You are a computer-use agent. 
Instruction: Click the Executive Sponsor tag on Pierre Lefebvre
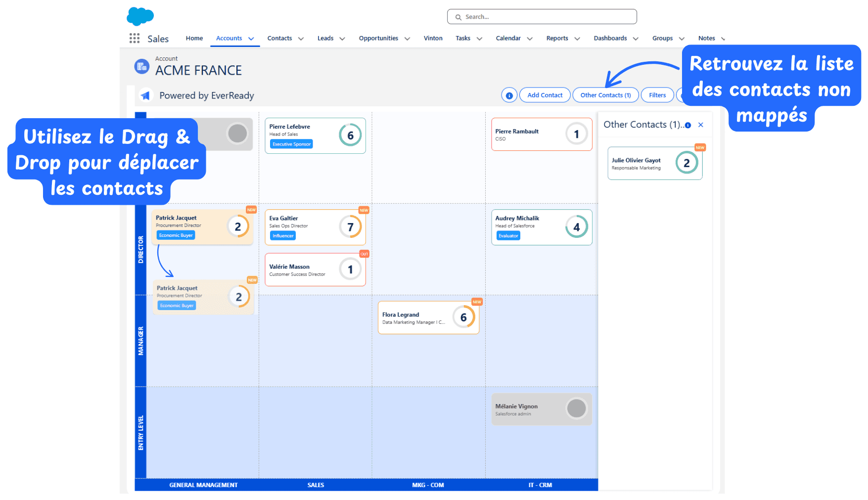292,144
